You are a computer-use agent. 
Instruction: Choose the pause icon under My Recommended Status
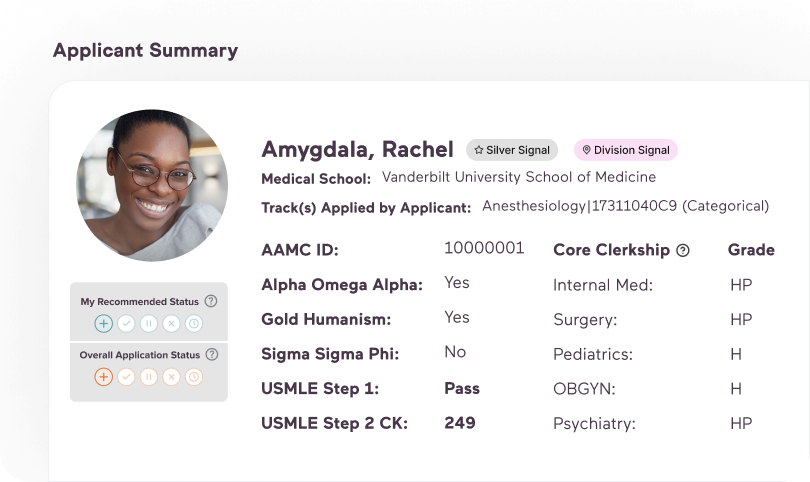tap(149, 323)
